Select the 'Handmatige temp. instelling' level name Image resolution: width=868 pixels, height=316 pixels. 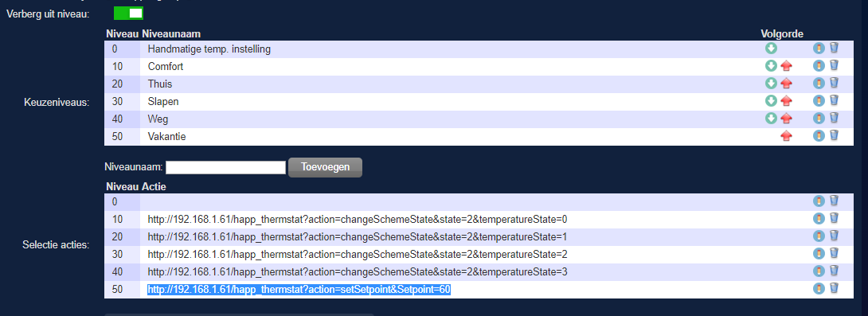[x=209, y=49]
